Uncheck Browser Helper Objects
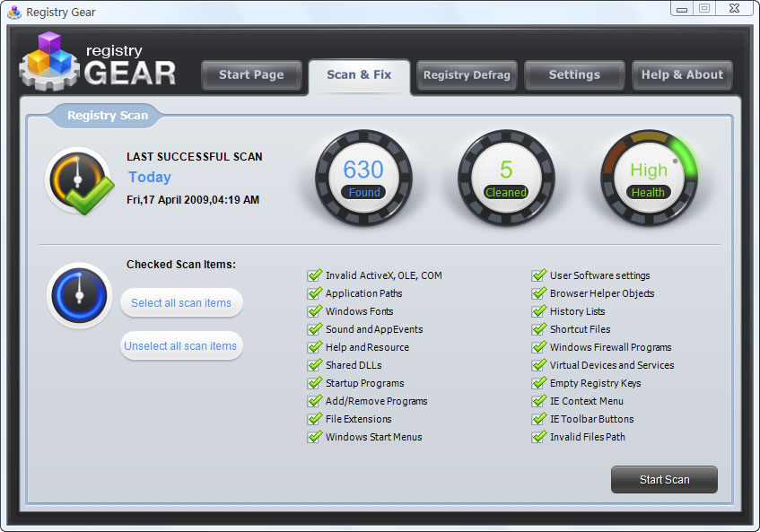 (539, 293)
